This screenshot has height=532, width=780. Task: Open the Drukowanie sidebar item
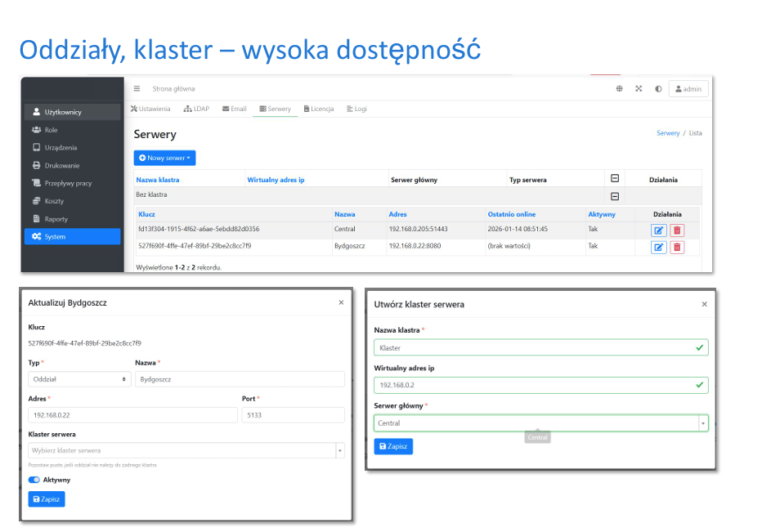(x=72, y=166)
